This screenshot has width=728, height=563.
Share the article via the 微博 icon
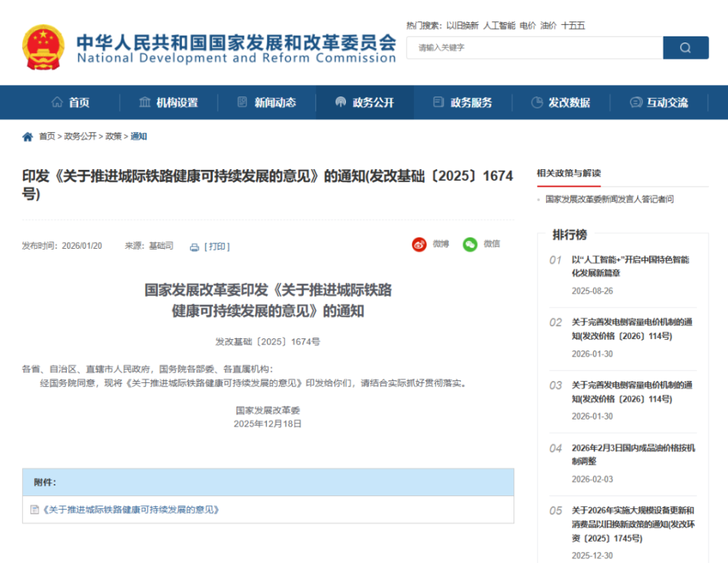coord(419,244)
